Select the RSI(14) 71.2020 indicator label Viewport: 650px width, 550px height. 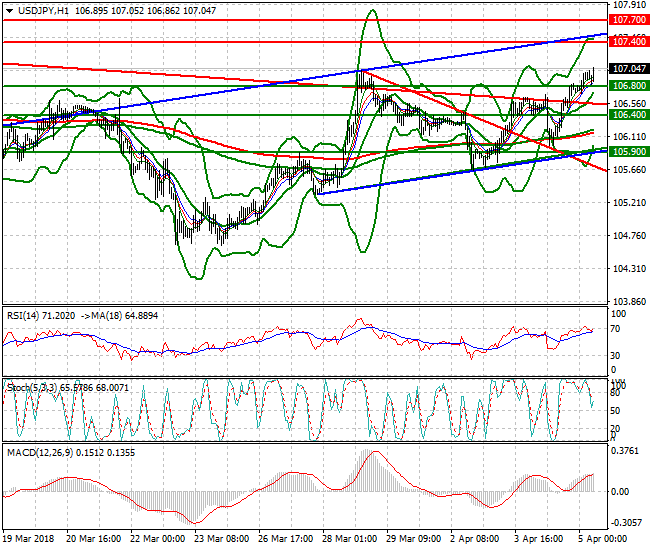tap(41, 316)
